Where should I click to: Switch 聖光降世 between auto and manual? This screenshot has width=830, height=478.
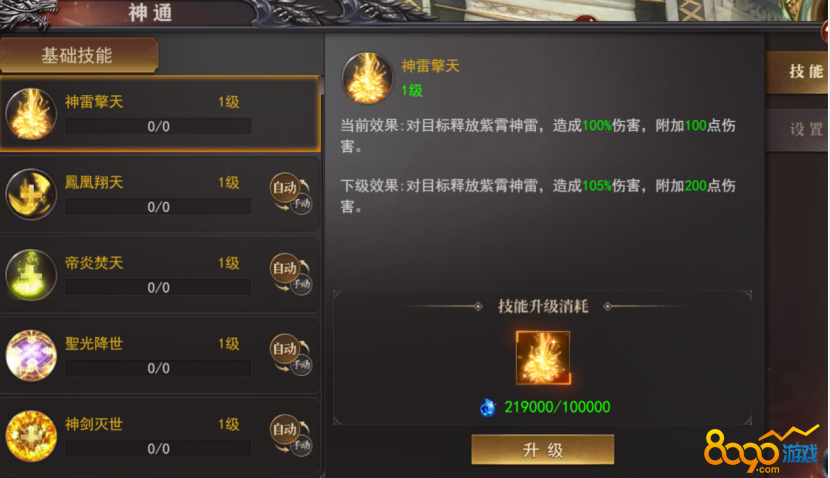point(291,355)
